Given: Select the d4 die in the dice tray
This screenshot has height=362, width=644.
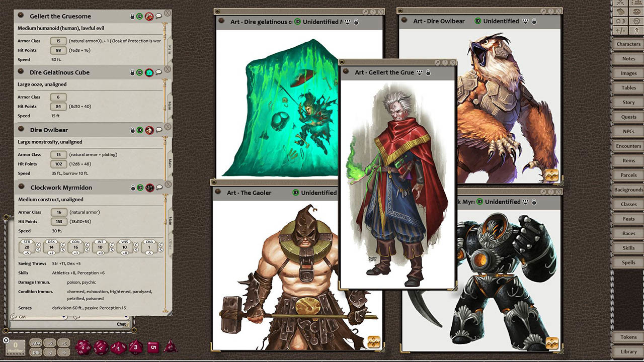Looking at the screenshot, I should (171, 348).
